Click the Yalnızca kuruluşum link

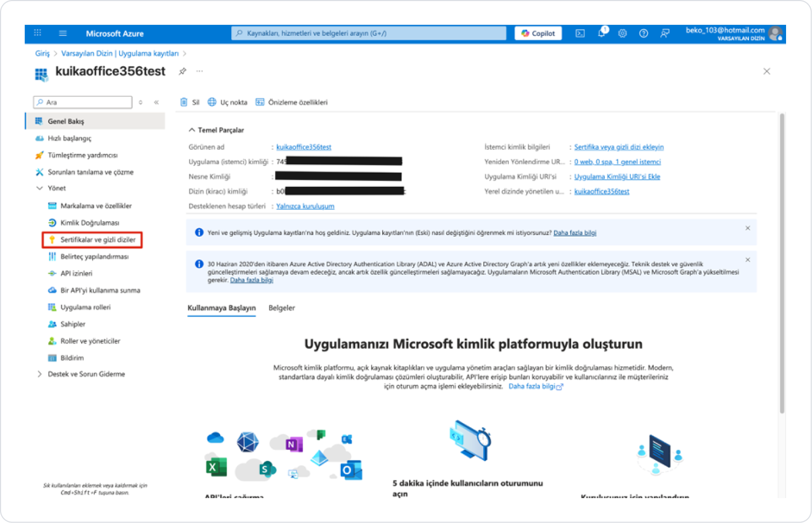click(x=305, y=206)
